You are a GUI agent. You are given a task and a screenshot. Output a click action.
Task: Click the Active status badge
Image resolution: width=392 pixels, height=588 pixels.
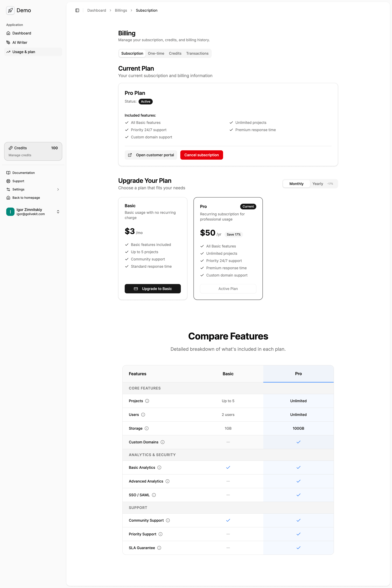click(145, 101)
